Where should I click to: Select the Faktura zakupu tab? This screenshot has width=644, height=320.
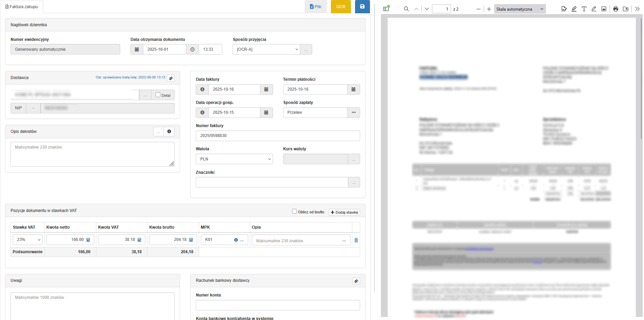[22, 7]
